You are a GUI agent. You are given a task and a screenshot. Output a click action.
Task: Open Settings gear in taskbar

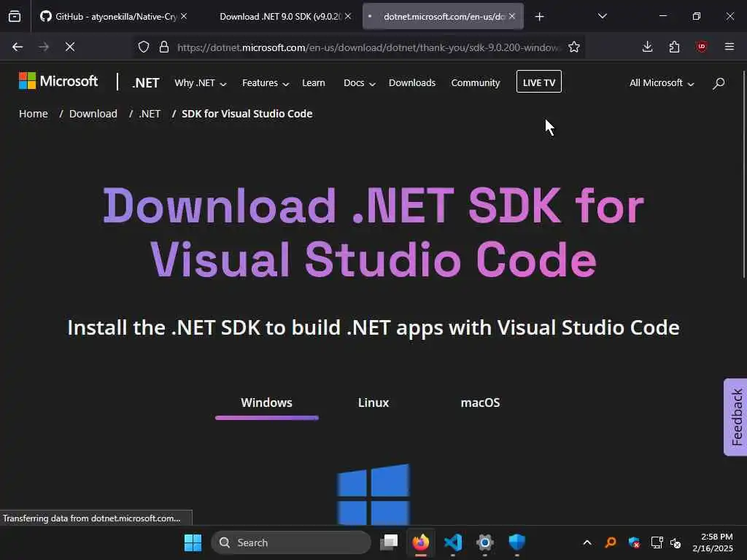pos(485,542)
